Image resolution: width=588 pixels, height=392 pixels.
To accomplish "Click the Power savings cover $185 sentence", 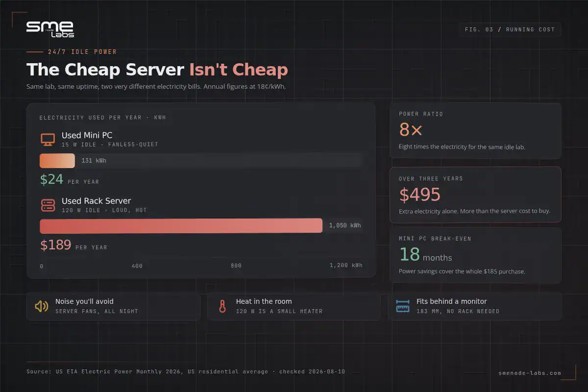I will pyautogui.click(x=462, y=271).
